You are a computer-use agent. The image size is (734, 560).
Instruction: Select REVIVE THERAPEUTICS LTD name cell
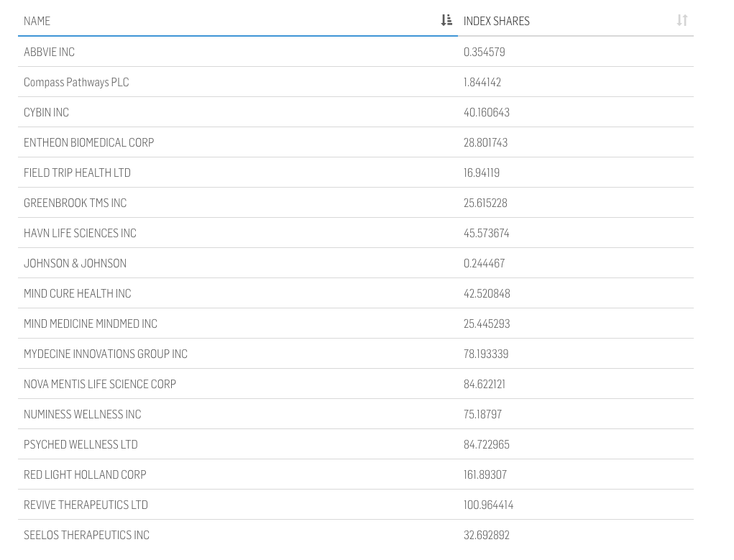pyautogui.click(x=86, y=505)
